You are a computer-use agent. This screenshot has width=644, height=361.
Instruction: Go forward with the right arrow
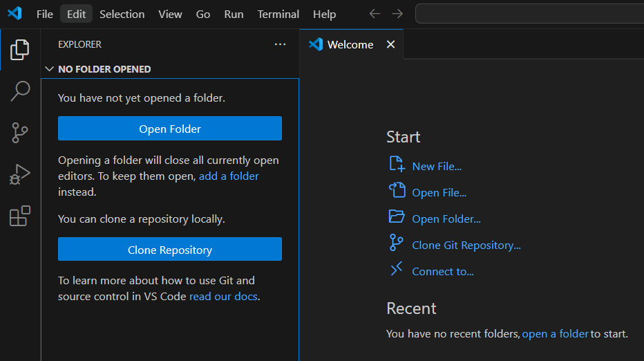pos(397,14)
